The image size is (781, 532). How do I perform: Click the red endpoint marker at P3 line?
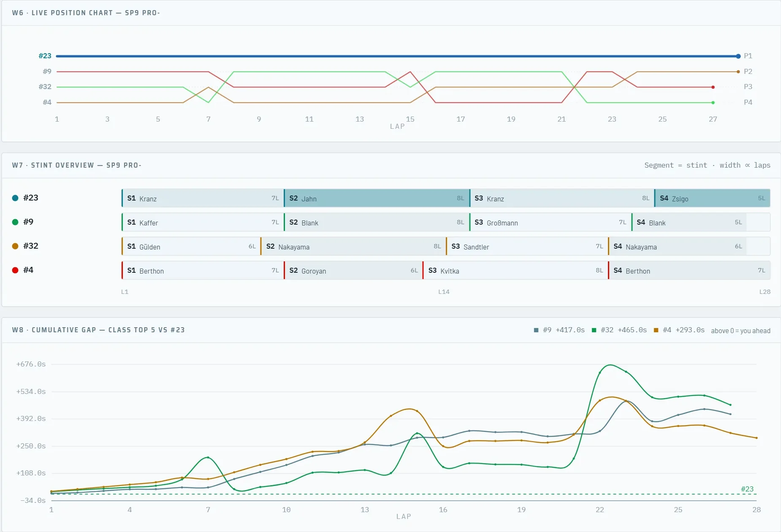(713, 87)
